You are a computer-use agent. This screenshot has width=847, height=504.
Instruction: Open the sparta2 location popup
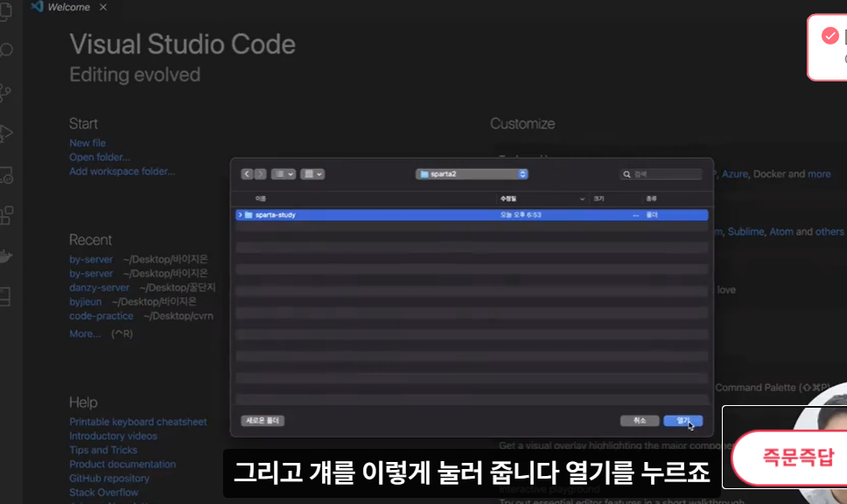(472, 174)
